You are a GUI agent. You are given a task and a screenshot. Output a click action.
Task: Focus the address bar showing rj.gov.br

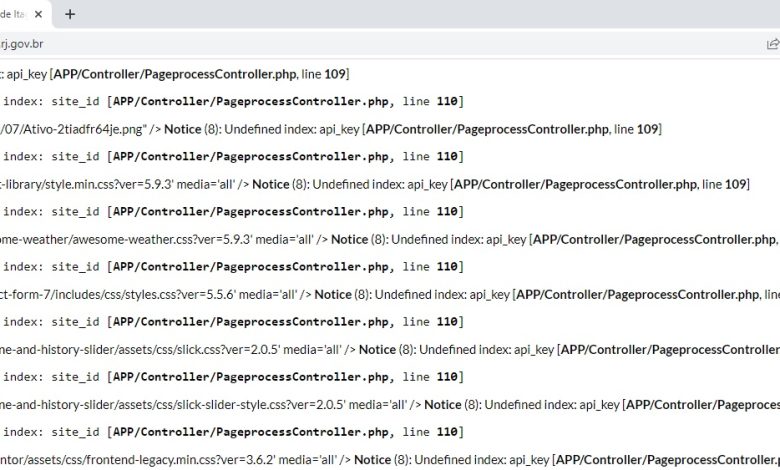[x=300, y=44]
